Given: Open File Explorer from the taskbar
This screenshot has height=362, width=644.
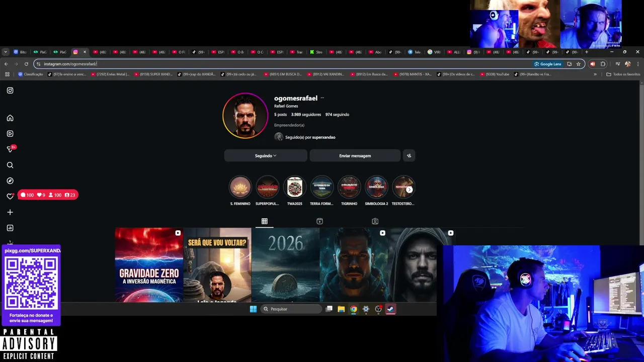Looking at the screenshot, I should click(x=341, y=309).
